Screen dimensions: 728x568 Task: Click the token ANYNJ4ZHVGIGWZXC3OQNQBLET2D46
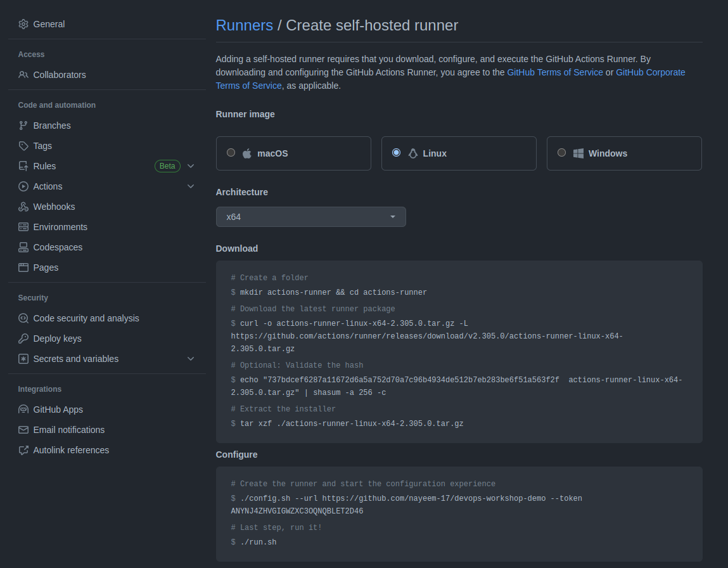pyautogui.click(x=297, y=511)
